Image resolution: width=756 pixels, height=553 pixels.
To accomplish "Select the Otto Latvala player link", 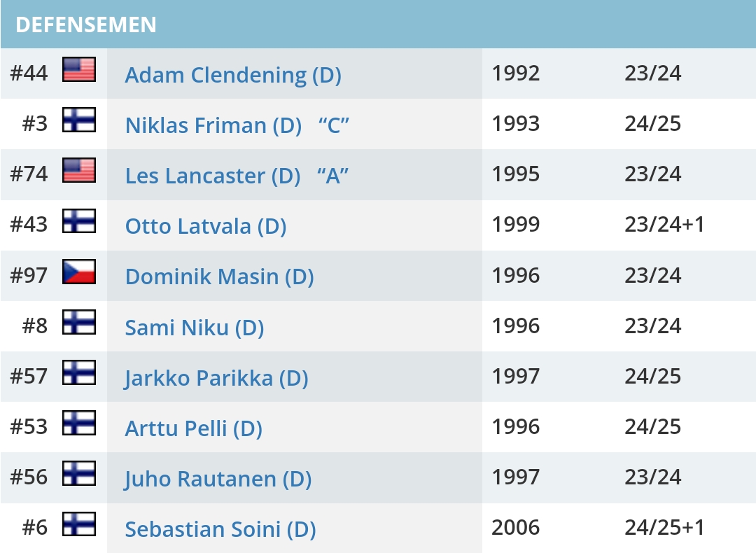I will point(206,226).
